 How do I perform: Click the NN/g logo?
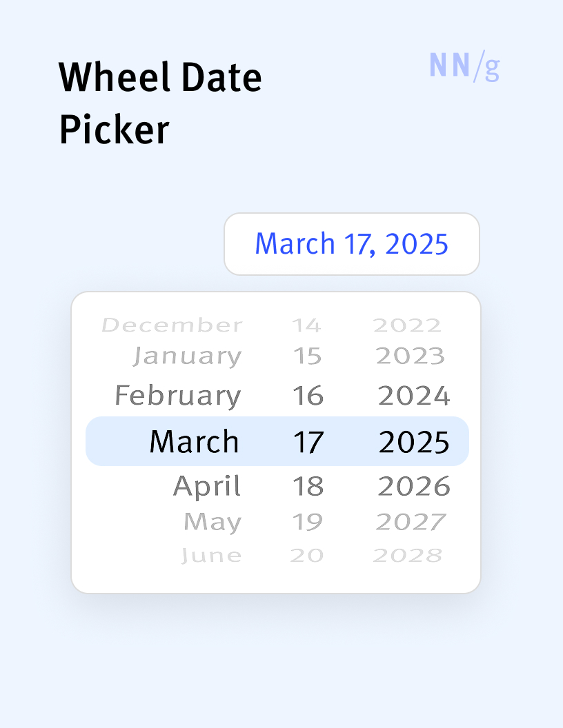464,66
